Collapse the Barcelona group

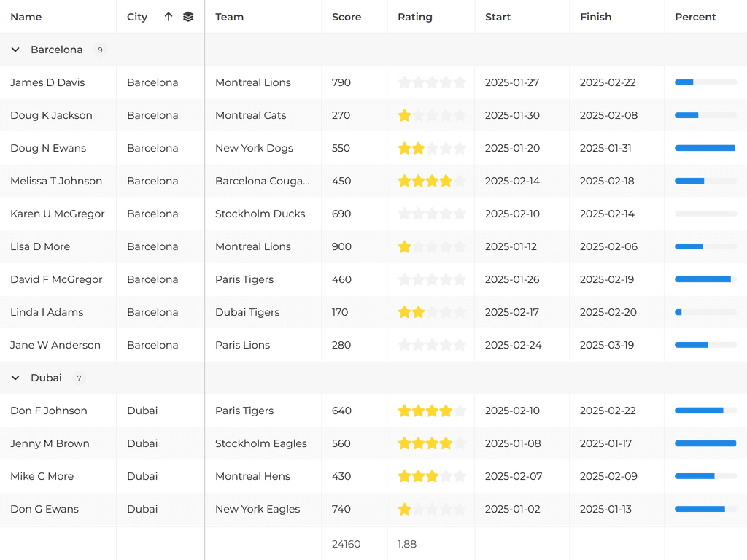(x=15, y=50)
